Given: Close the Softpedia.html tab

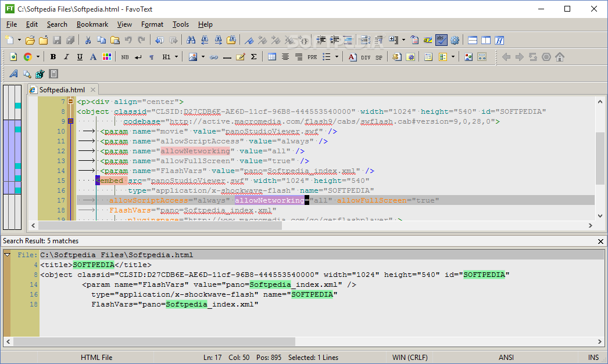Looking at the screenshot, I should point(92,90).
